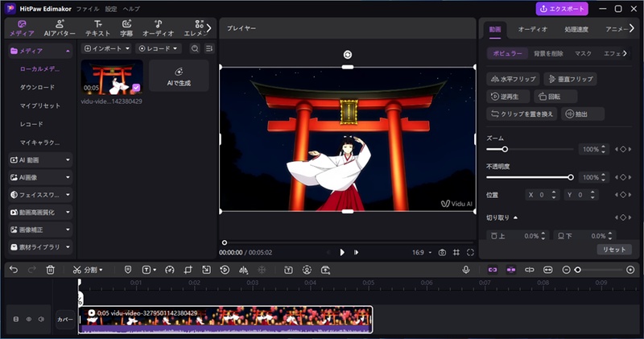The image size is (644, 339).
Task: Toggle the grid overlay in player
Action: coord(456,252)
